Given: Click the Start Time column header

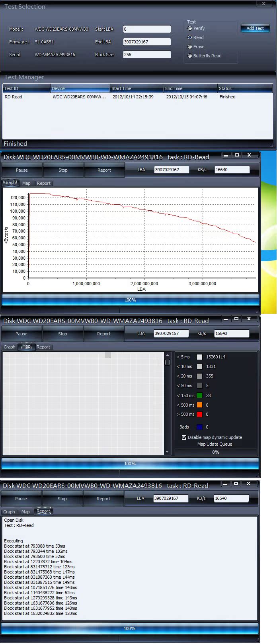Looking at the screenshot, I should [x=137, y=88].
